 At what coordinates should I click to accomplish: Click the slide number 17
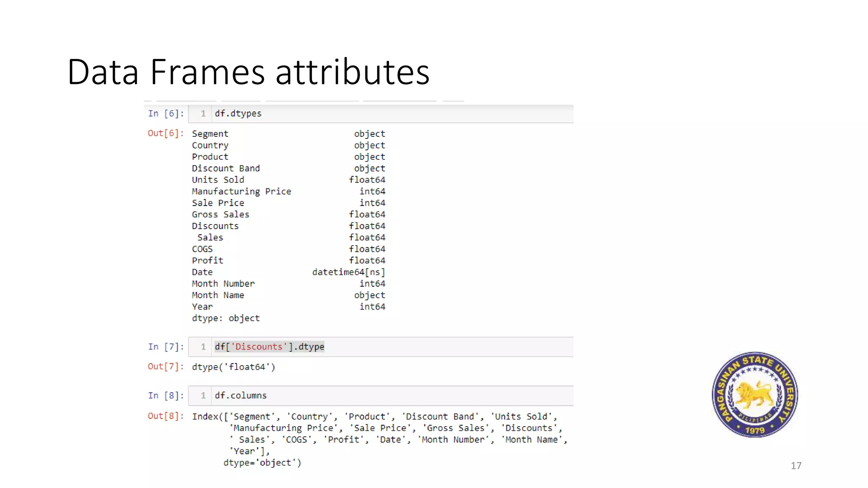pyautogui.click(x=796, y=466)
